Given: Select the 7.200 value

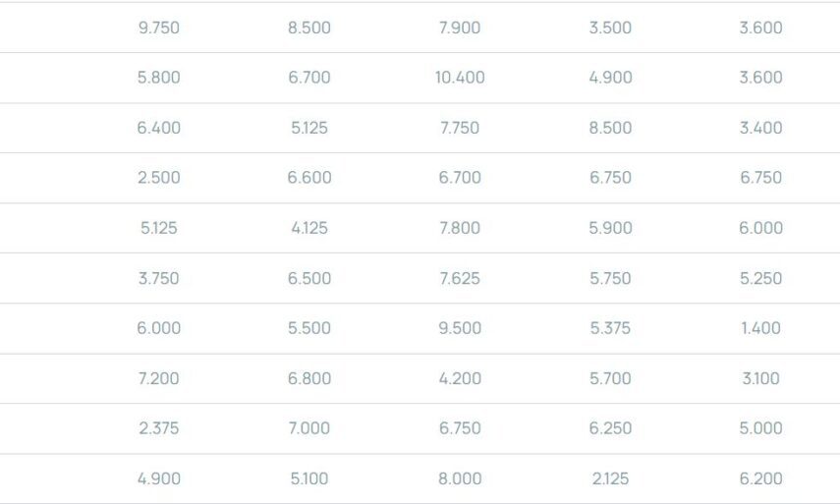Looking at the screenshot, I should coord(158,378).
